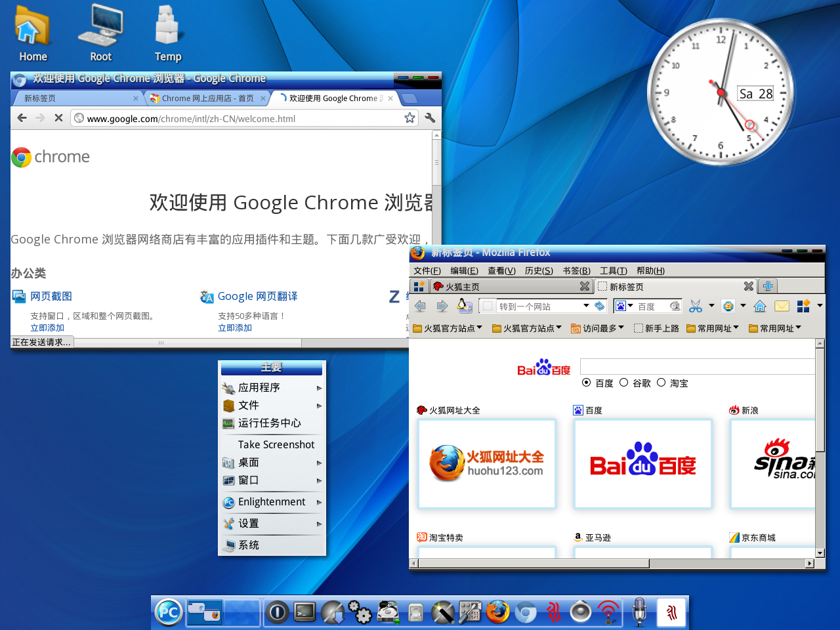Image resolution: width=840 pixels, height=630 pixels.
Task: Click the search magnifier in Firefox search box
Action: point(675,306)
